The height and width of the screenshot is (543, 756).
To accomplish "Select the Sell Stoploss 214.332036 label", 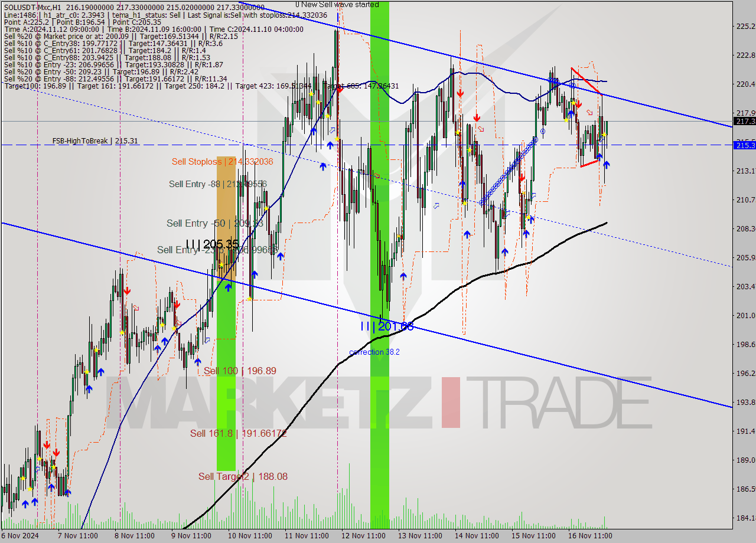I will click(x=223, y=161).
